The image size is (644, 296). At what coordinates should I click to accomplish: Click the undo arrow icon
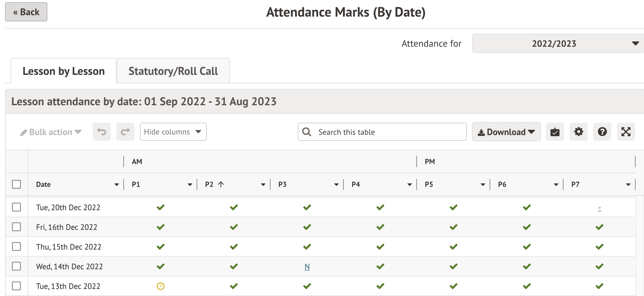102,132
